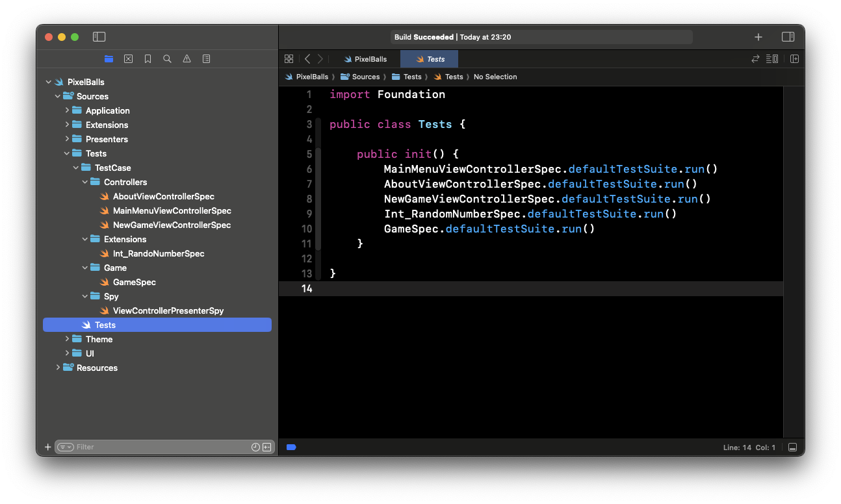Open the Source Control navigator
This screenshot has width=841, height=504.
pos(128,58)
